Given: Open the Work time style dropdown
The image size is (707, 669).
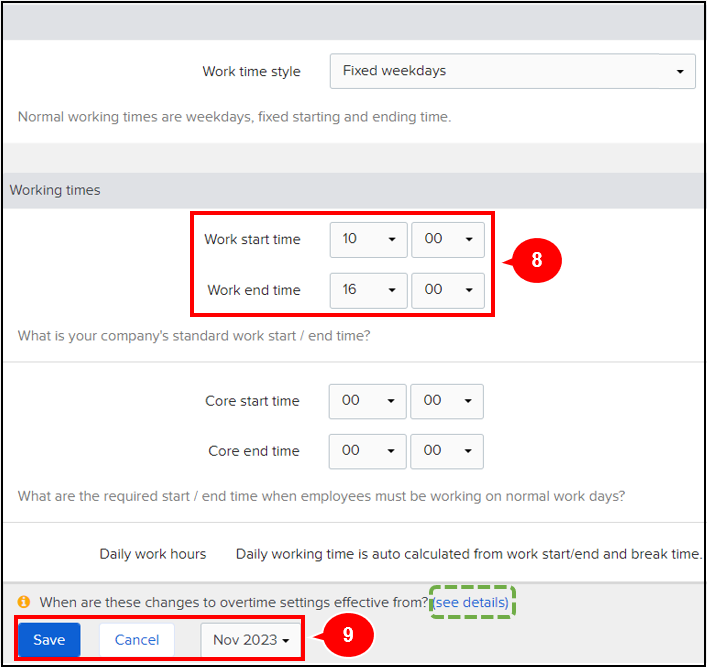Looking at the screenshot, I should point(512,71).
